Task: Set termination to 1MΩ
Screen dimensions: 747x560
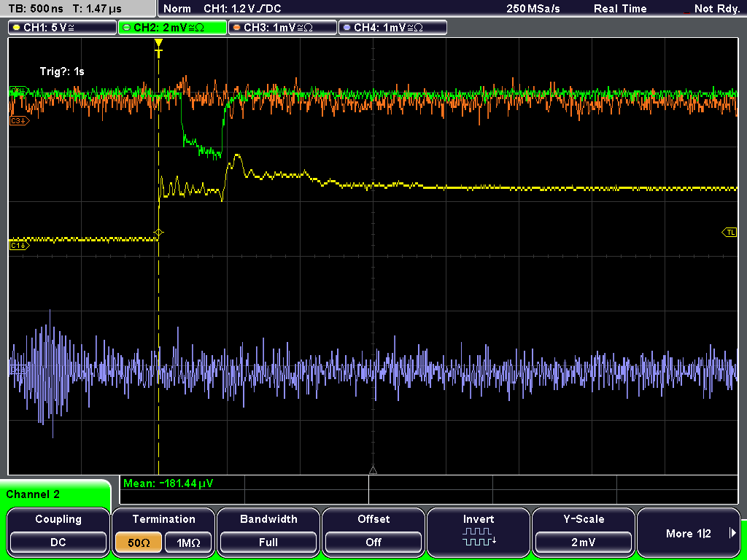Action: tap(188, 542)
